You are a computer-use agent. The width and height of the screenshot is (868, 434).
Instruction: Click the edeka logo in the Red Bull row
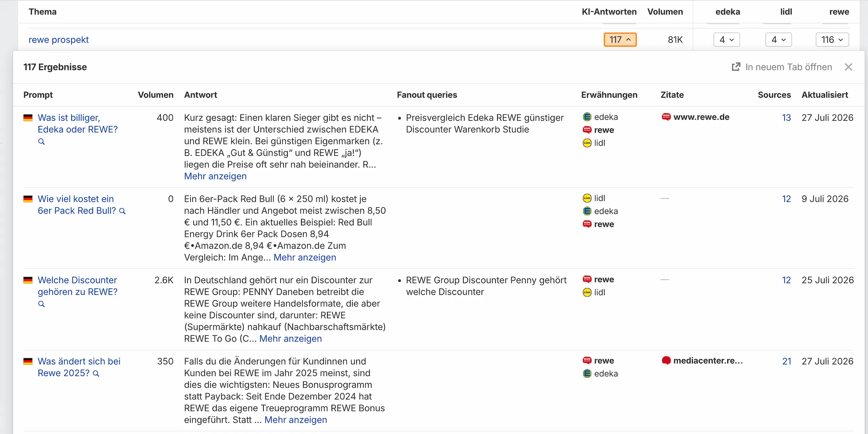click(x=587, y=211)
